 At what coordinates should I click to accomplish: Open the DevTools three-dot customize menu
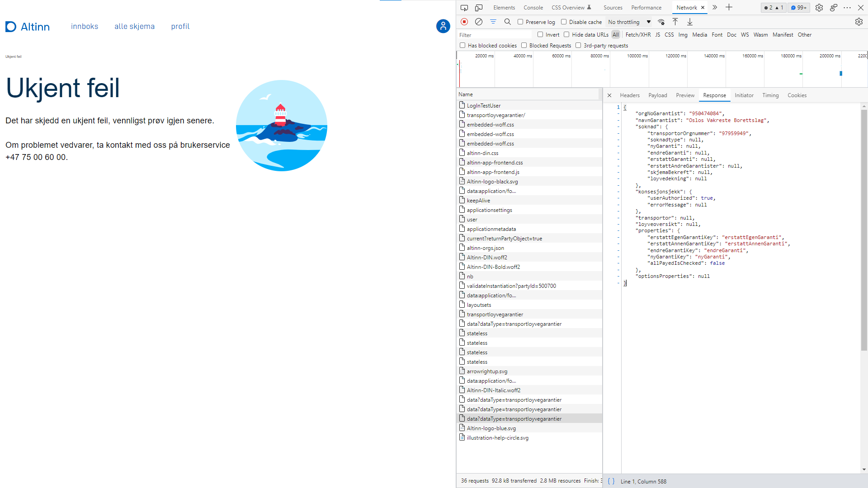tap(847, 8)
